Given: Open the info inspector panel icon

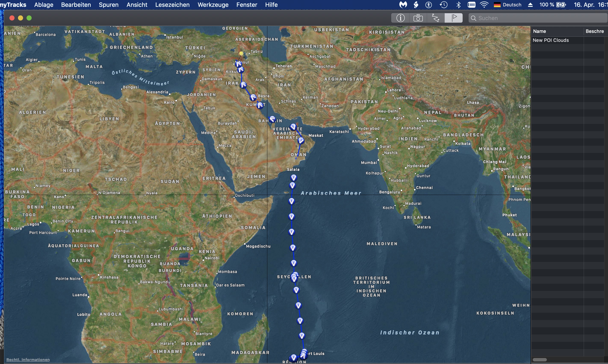Looking at the screenshot, I should (x=400, y=18).
